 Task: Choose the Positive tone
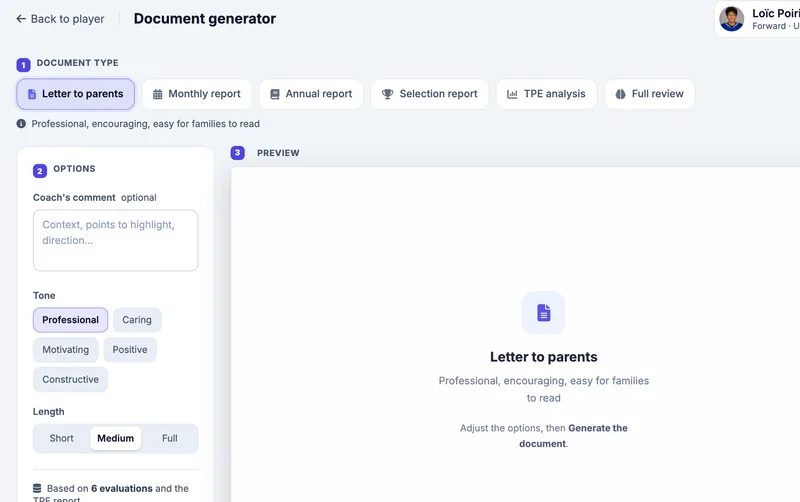(x=130, y=350)
